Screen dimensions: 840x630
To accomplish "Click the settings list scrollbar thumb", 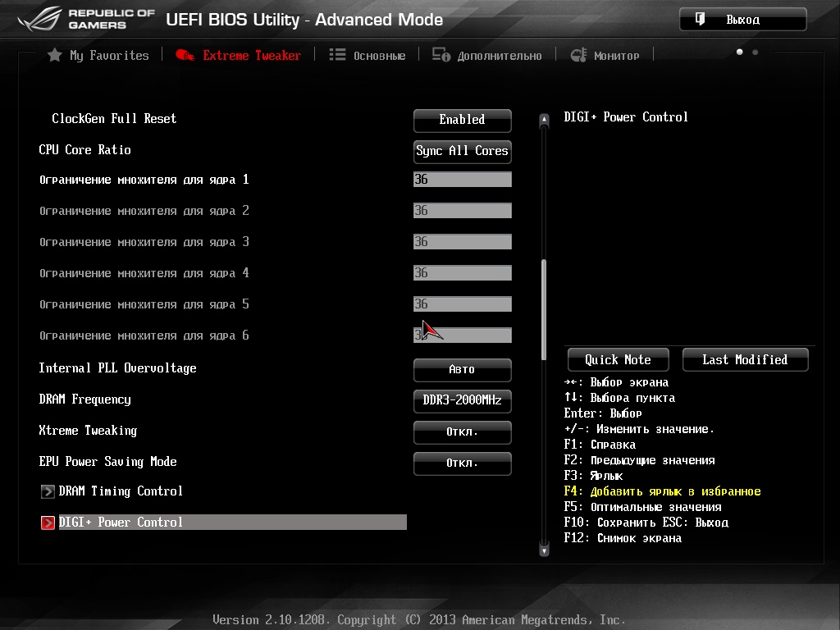I will pos(544,309).
